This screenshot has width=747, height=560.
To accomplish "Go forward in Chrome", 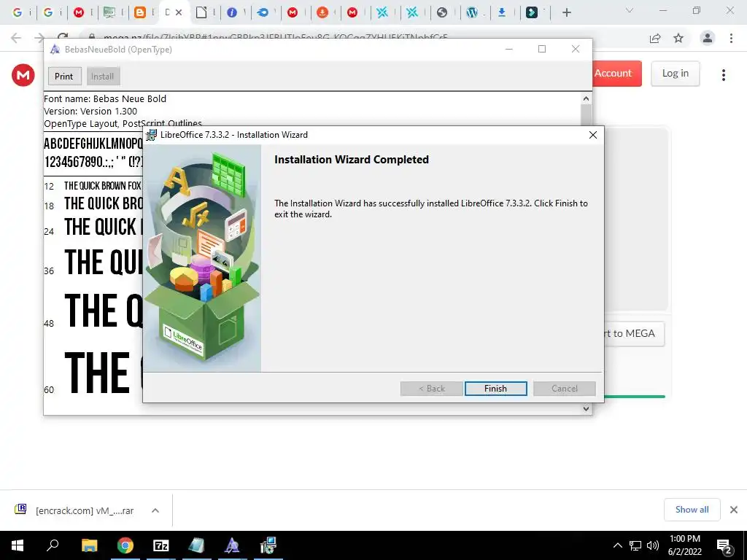I will pos(39,38).
